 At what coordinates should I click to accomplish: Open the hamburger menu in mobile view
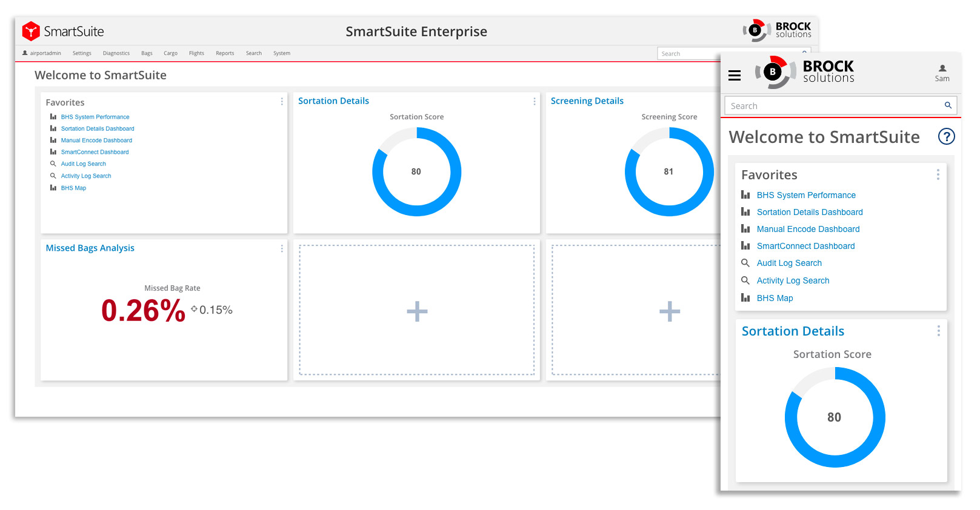click(x=735, y=75)
